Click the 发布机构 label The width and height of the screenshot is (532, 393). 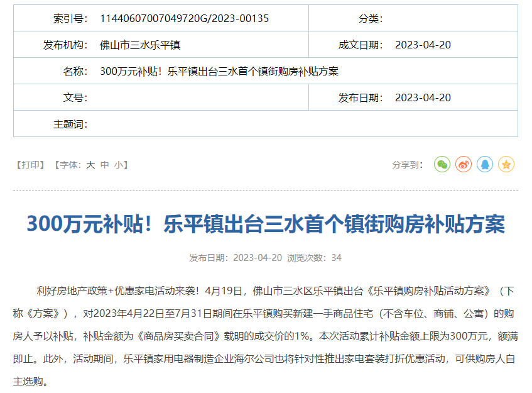[65, 45]
